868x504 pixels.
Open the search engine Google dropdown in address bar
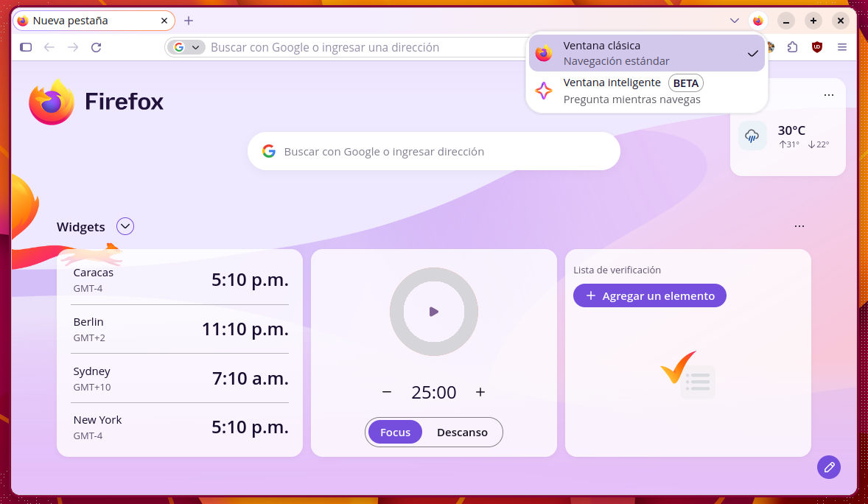pos(186,47)
